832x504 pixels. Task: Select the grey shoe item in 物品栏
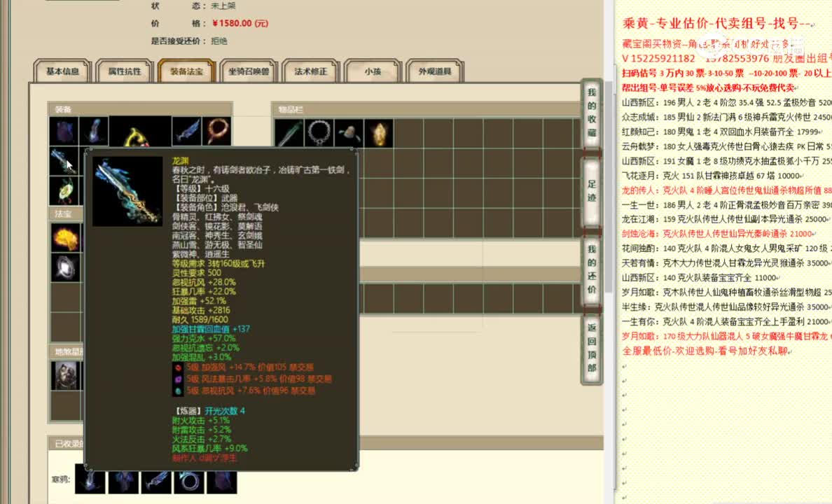pyautogui.click(x=349, y=133)
